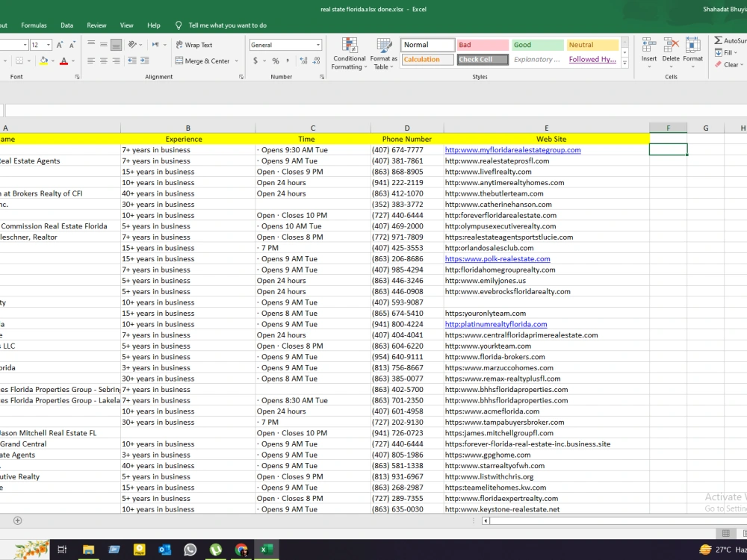Open Fill Color dropdown arrow

click(x=52, y=61)
